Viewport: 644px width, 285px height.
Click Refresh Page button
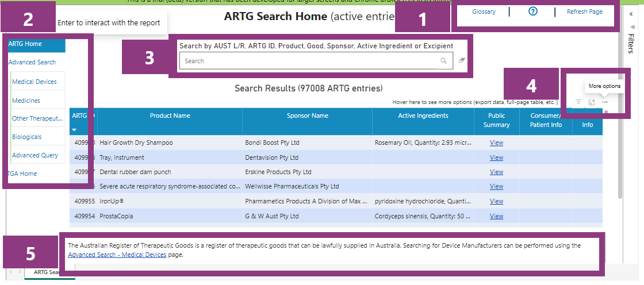point(584,11)
